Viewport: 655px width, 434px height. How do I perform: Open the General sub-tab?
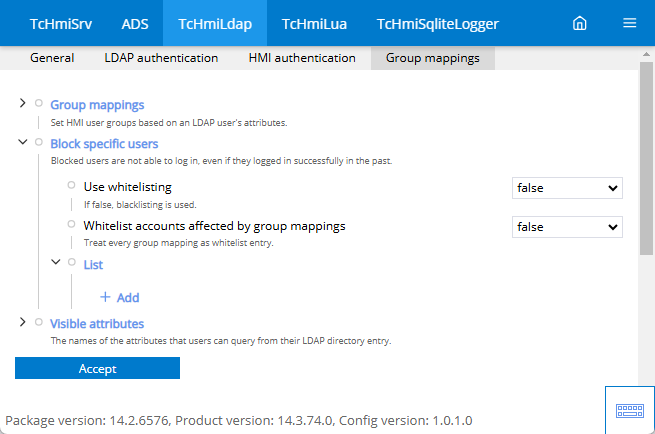pos(52,58)
